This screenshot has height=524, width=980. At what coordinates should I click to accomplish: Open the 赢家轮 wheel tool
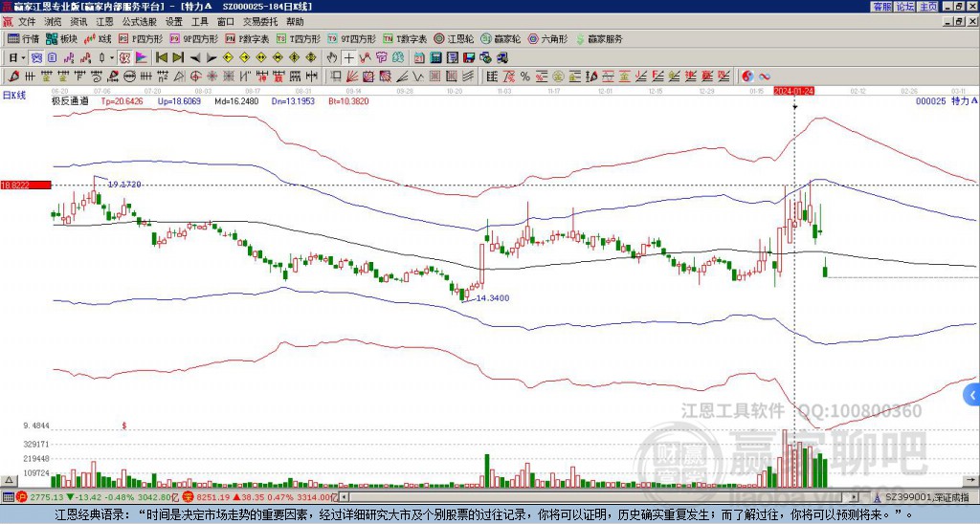click(x=501, y=38)
